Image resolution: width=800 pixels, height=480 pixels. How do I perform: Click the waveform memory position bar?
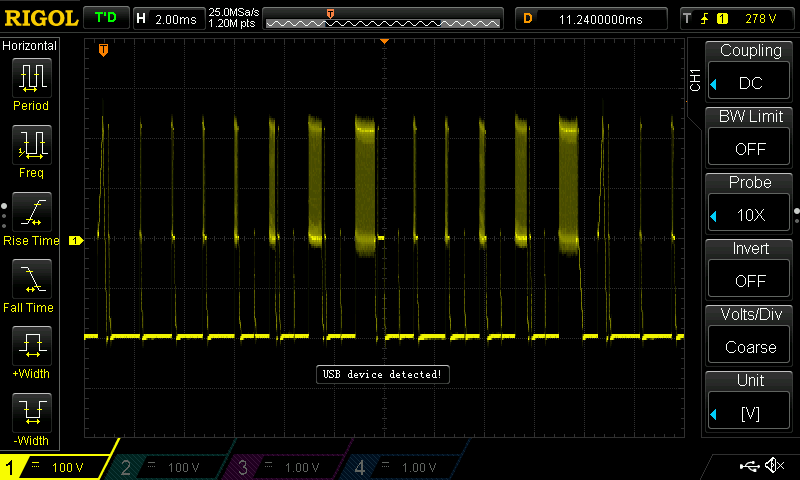(x=372, y=18)
